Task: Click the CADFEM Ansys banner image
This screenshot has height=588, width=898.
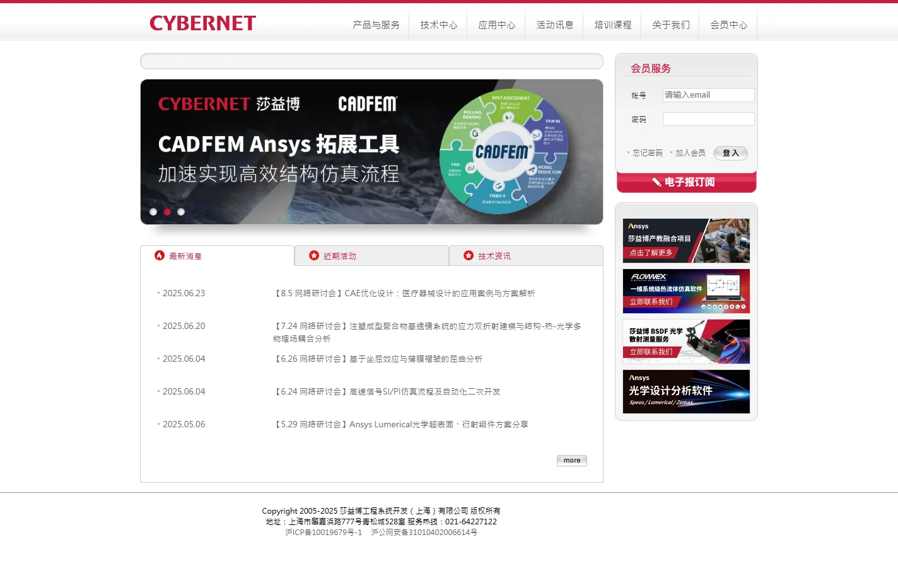Action: click(371, 152)
